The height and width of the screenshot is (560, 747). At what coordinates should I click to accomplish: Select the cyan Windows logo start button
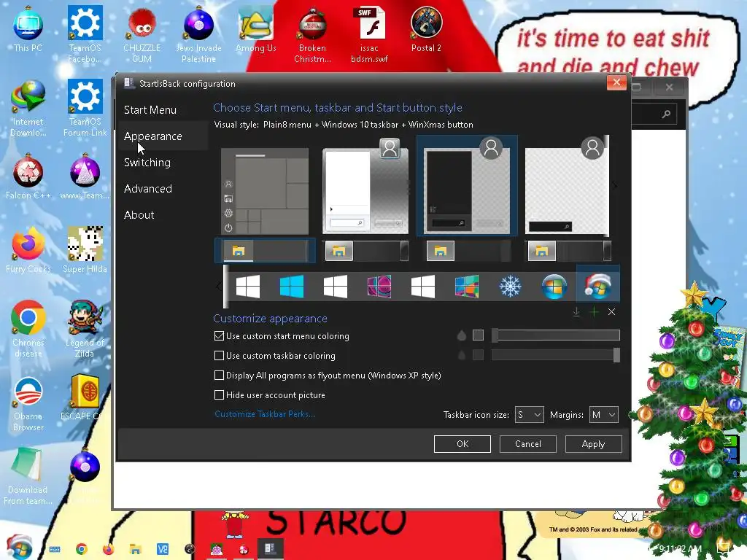(x=292, y=287)
